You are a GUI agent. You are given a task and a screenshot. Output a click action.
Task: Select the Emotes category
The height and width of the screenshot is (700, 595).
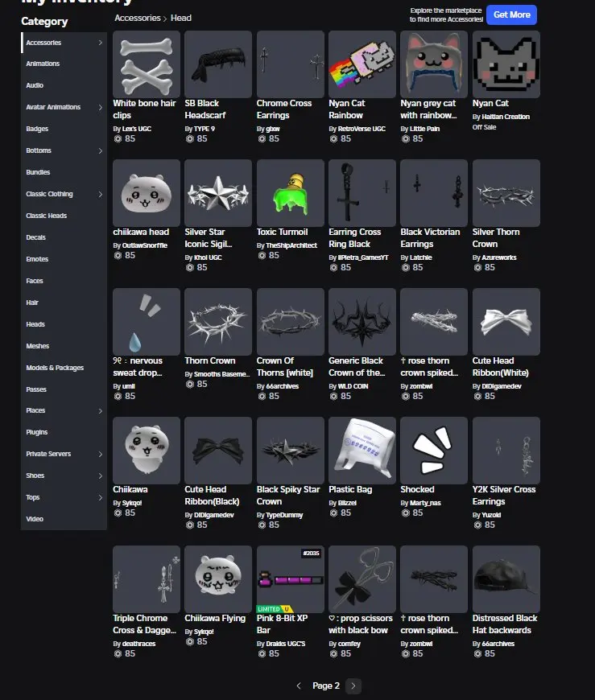37,259
